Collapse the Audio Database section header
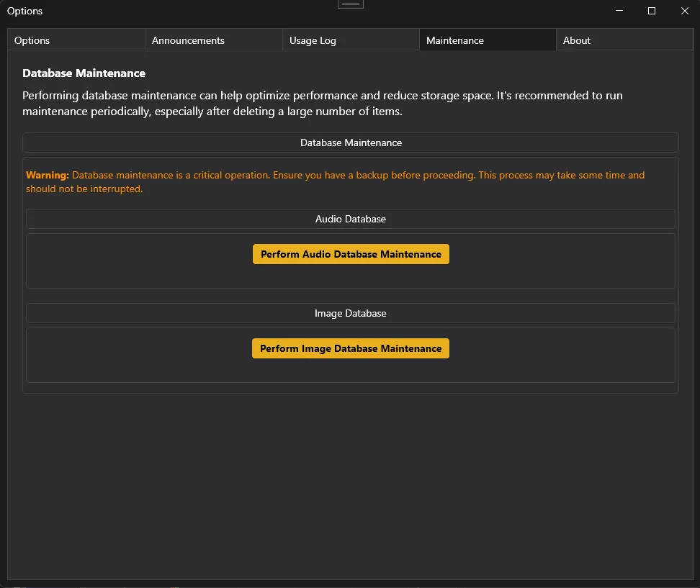This screenshot has width=700, height=588. point(351,219)
